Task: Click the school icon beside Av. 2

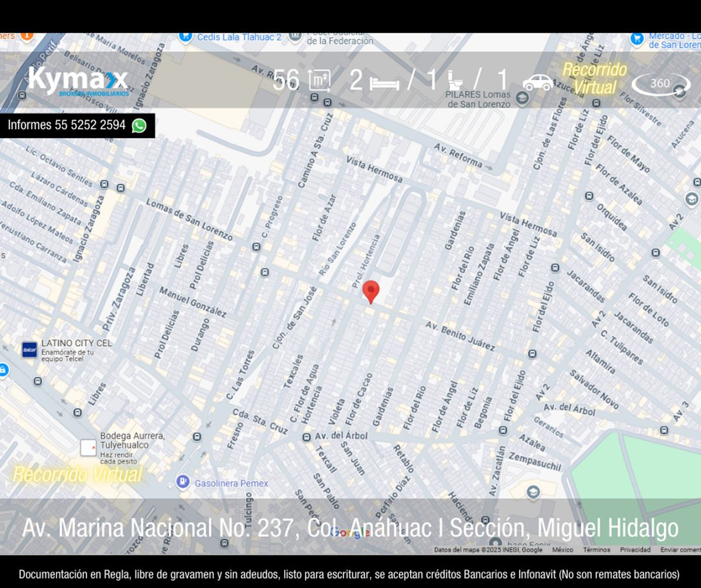Action: [x=692, y=199]
